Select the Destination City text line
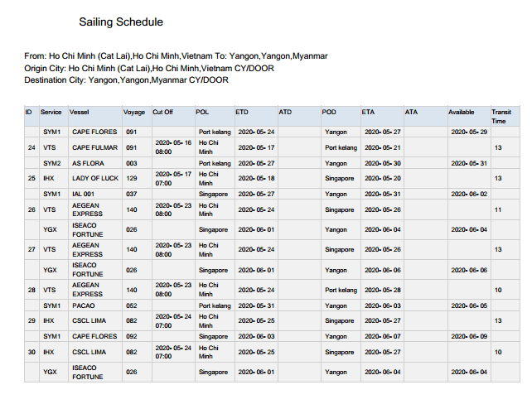The height and width of the screenshot is (404, 532). pos(127,80)
